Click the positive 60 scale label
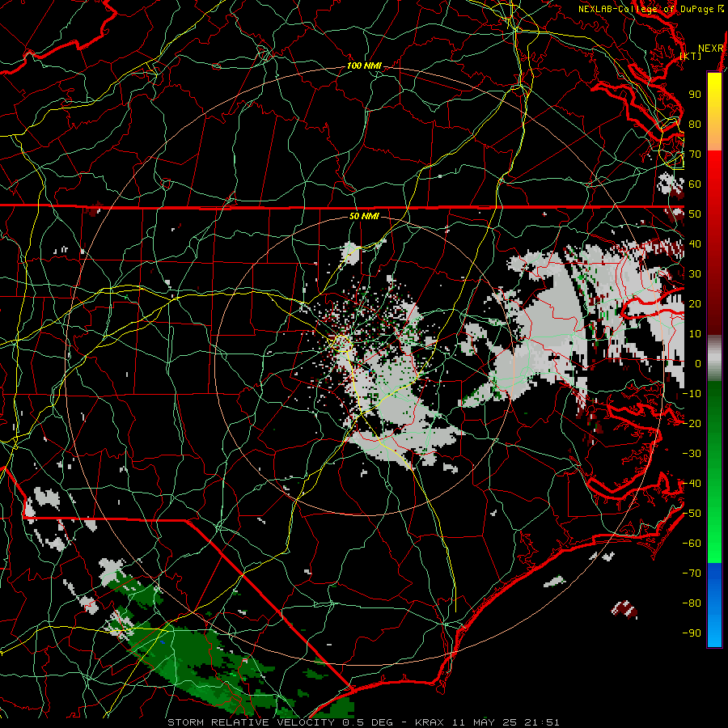 pos(695,184)
